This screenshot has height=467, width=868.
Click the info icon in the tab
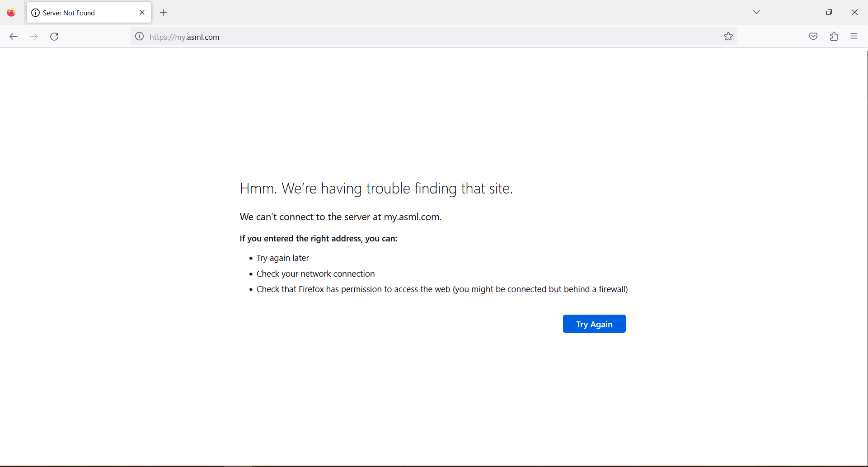(x=36, y=13)
